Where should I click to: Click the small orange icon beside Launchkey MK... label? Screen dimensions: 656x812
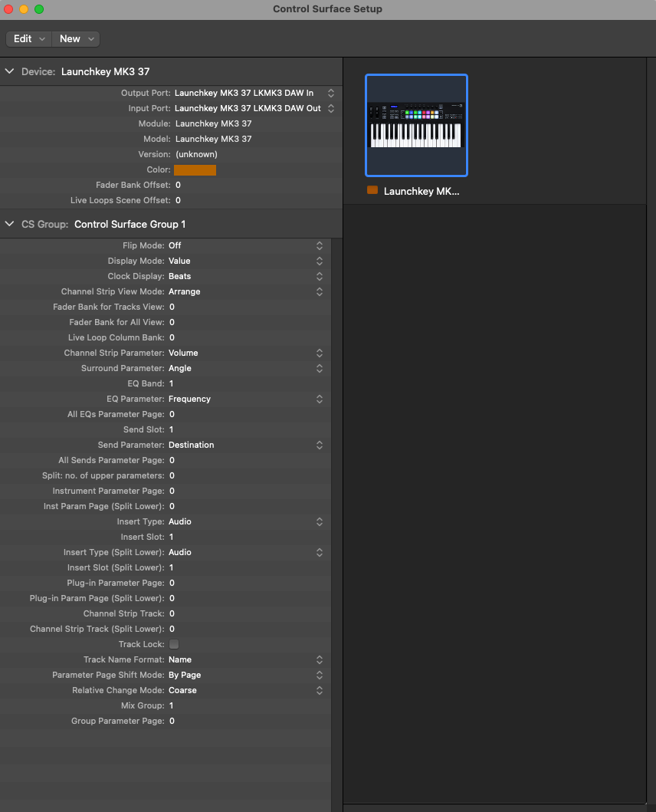372,190
